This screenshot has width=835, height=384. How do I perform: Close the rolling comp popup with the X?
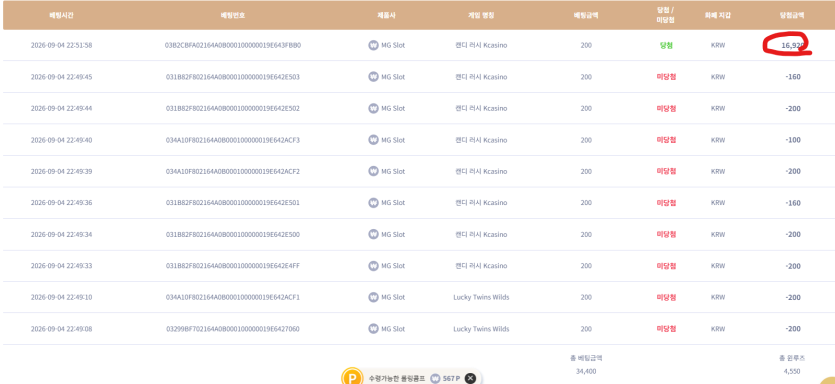[470, 378]
